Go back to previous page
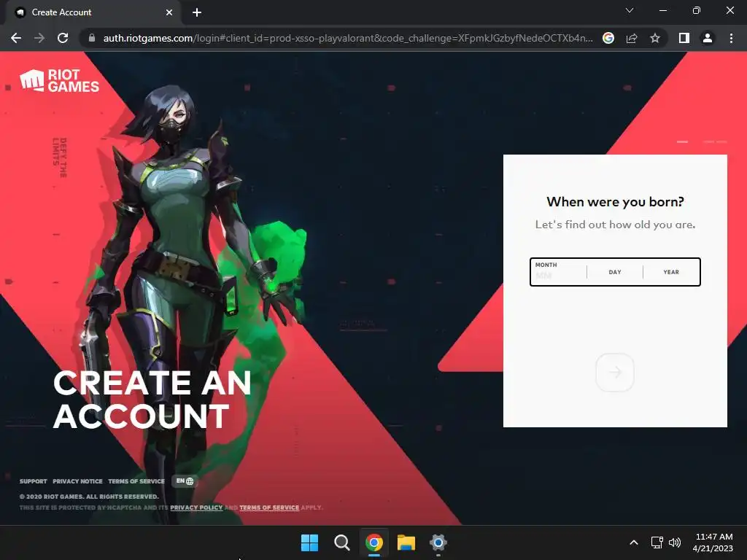 coord(16,38)
